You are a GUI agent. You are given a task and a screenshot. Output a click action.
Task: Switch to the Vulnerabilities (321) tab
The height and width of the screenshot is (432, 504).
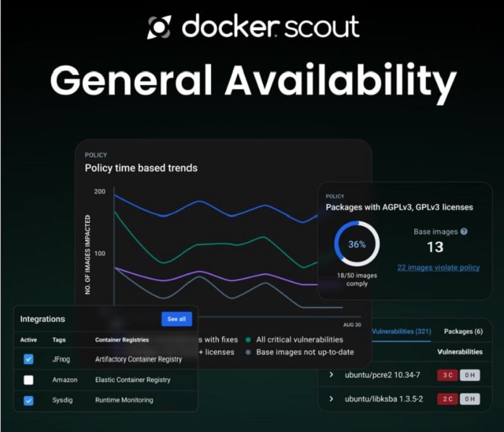401,331
